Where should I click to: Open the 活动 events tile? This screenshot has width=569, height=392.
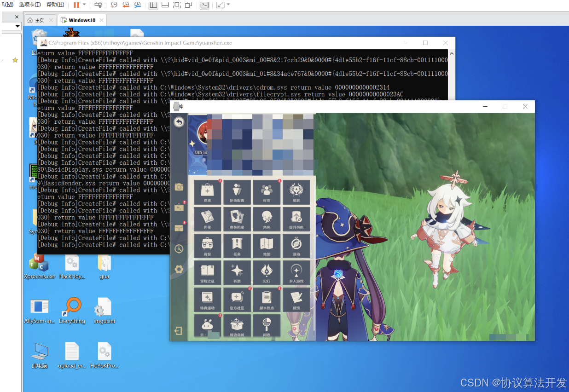pyautogui.click(x=296, y=245)
